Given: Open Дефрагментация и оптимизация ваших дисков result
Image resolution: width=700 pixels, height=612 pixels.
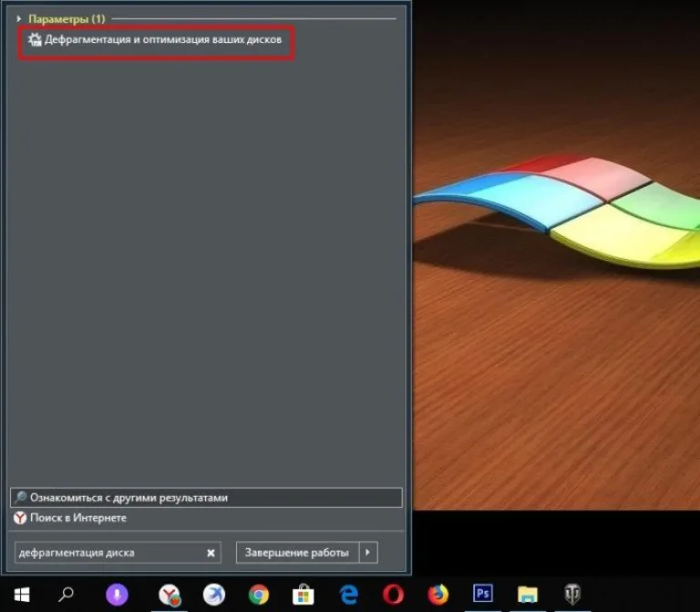Looking at the screenshot, I should [x=155, y=40].
